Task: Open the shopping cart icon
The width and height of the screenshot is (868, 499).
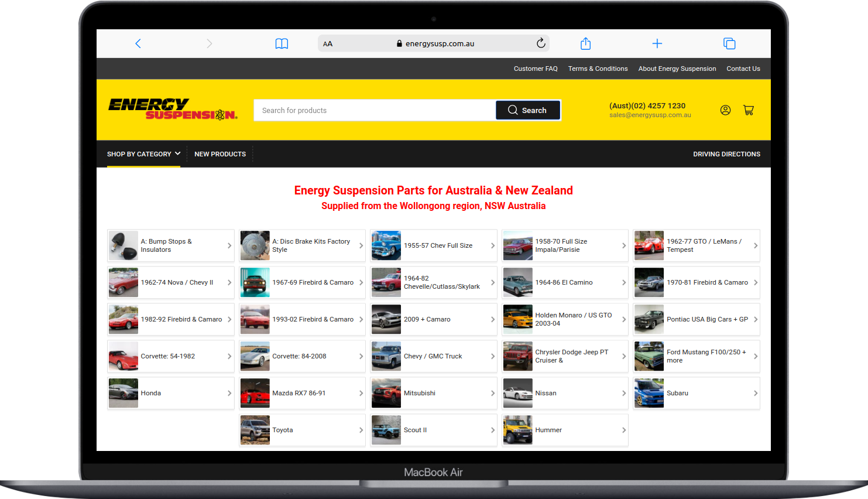Action: click(749, 110)
